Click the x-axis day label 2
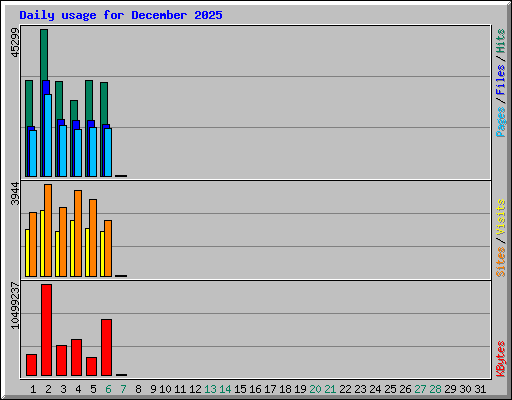This screenshot has width=512, height=400. (x=48, y=389)
